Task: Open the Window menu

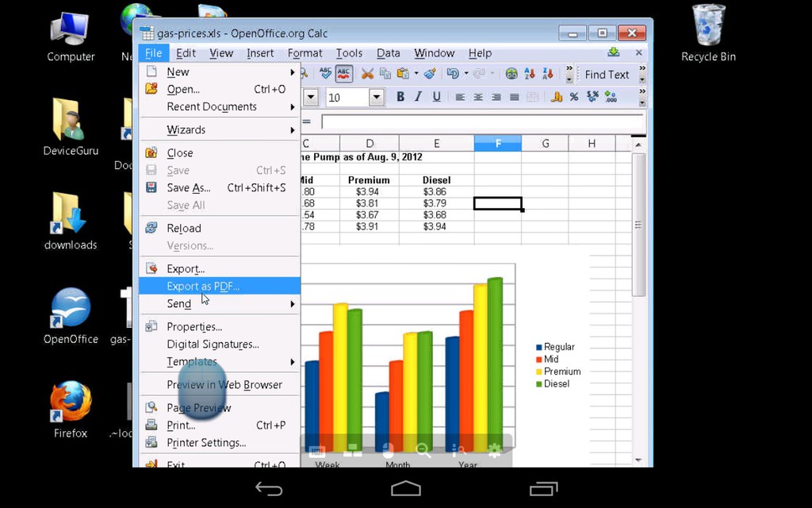Action: [x=434, y=53]
